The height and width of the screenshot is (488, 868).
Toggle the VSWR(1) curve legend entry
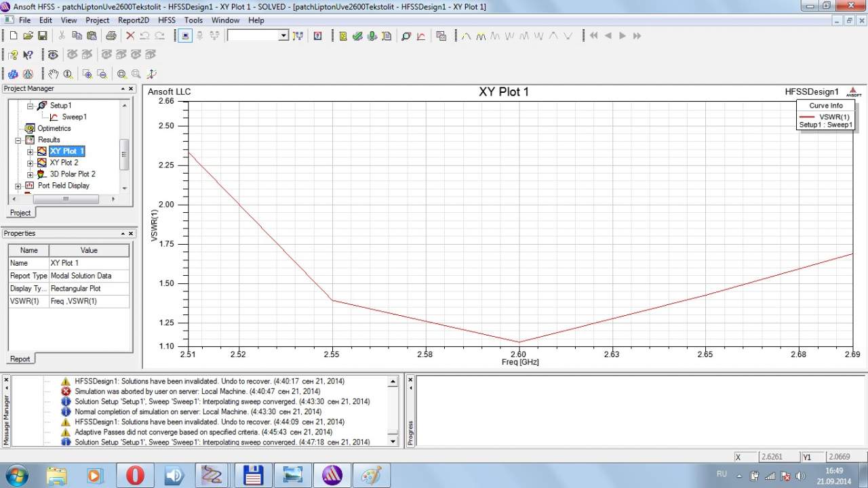click(833, 117)
